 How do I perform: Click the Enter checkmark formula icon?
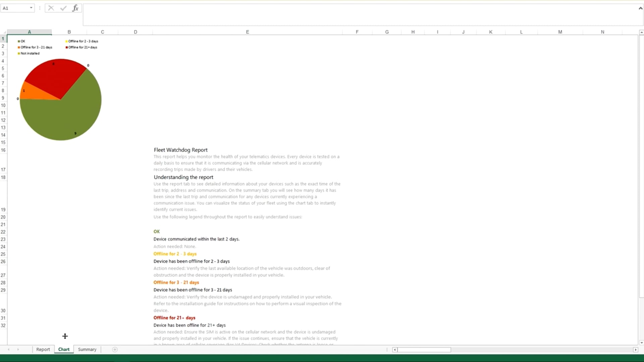click(x=63, y=8)
